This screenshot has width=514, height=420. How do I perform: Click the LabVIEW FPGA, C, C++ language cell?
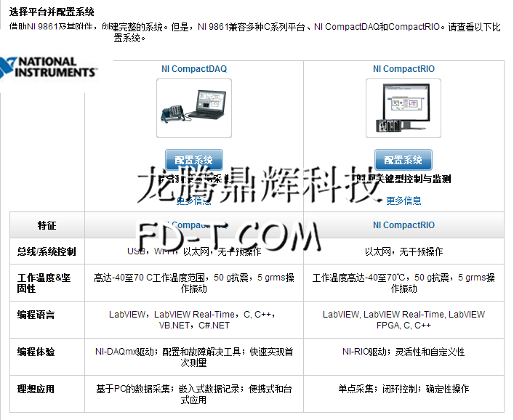pos(404,320)
